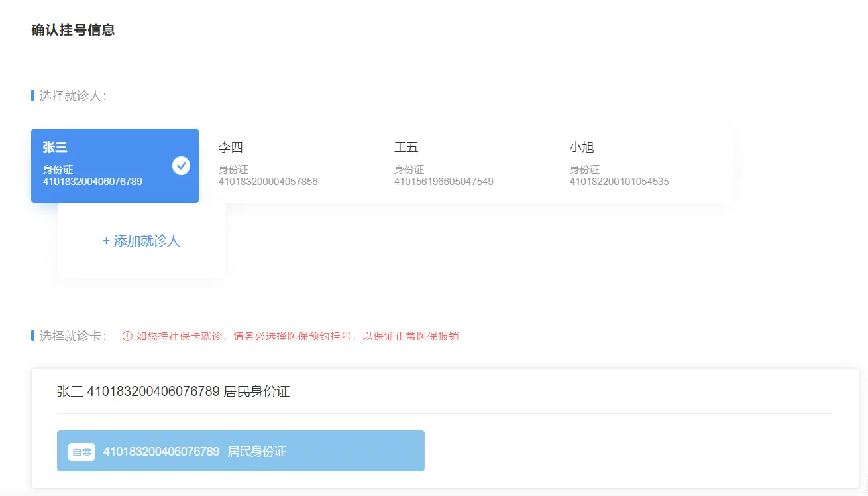Select patient card 李四
This screenshot has width=868, height=496.
(x=290, y=166)
